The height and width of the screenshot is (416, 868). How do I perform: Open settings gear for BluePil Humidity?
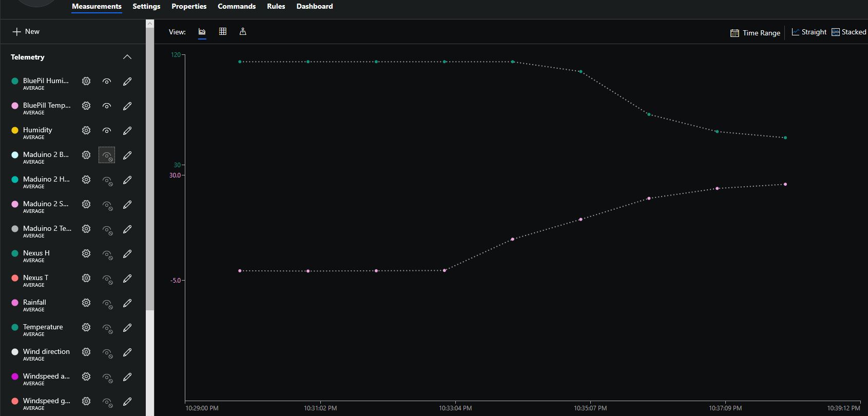pyautogui.click(x=86, y=81)
